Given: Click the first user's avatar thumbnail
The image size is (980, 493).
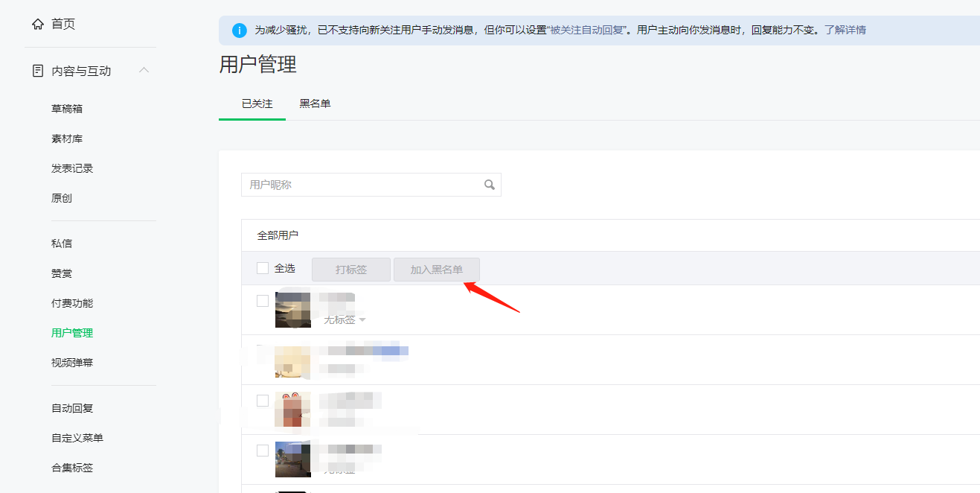Looking at the screenshot, I should tap(293, 310).
